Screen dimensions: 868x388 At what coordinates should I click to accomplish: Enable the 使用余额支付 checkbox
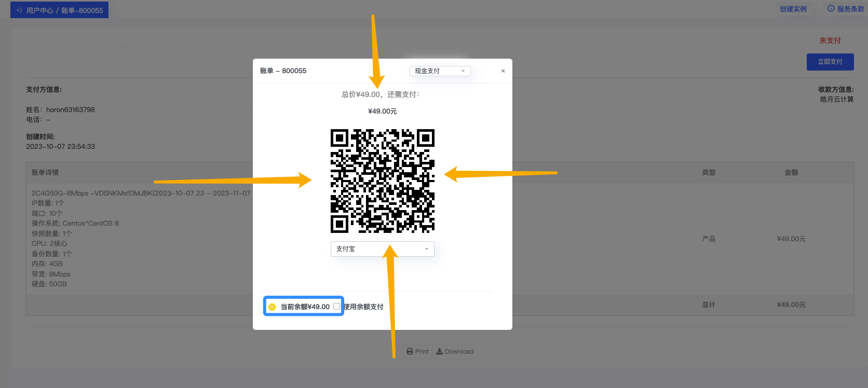tap(336, 307)
